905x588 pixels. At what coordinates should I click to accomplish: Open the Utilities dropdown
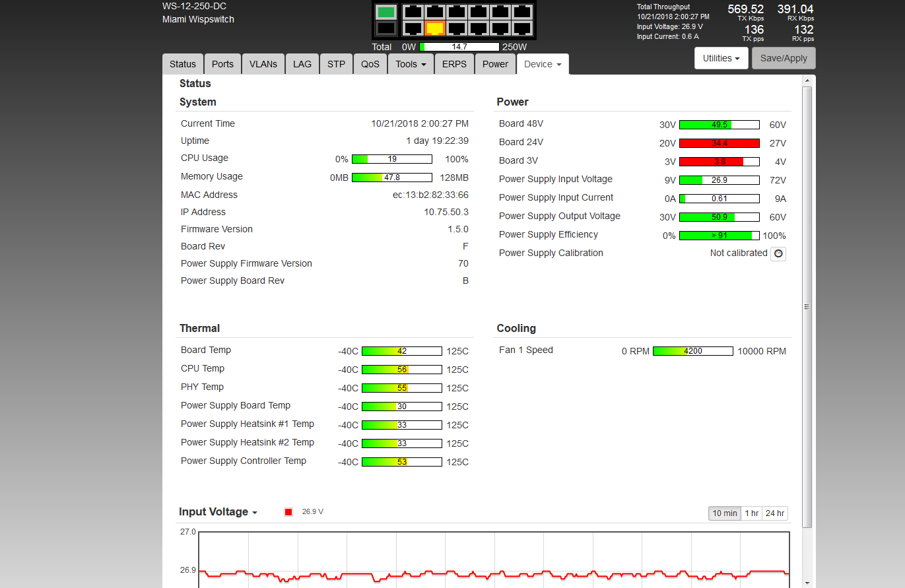point(720,58)
